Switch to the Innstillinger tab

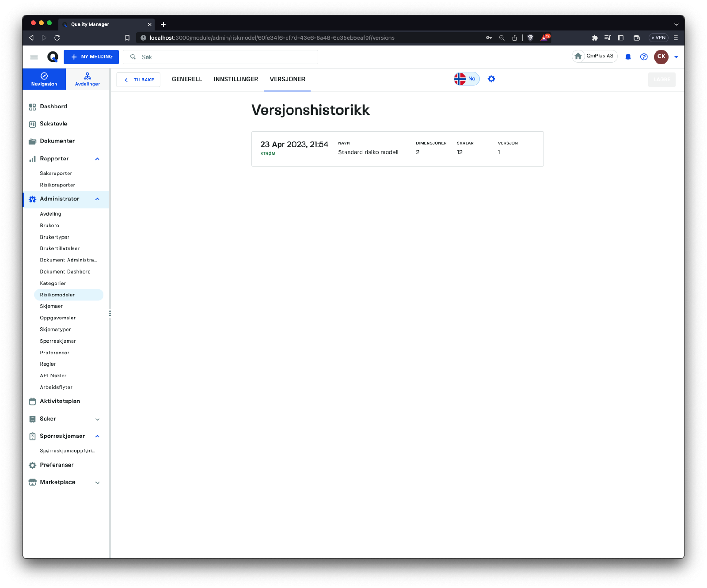(x=236, y=79)
